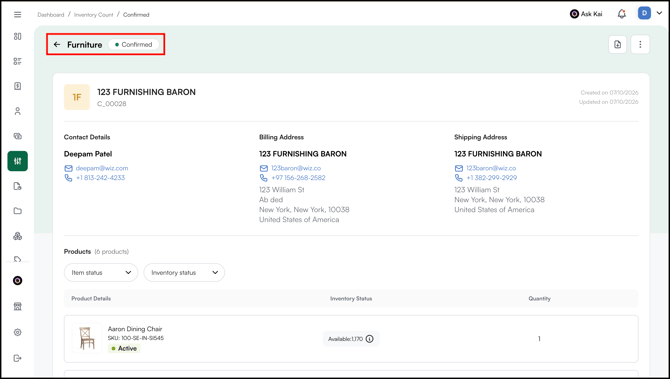Open the document file icon in sidebar
Viewport: 670px width, 379px height.
tap(18, 186)
